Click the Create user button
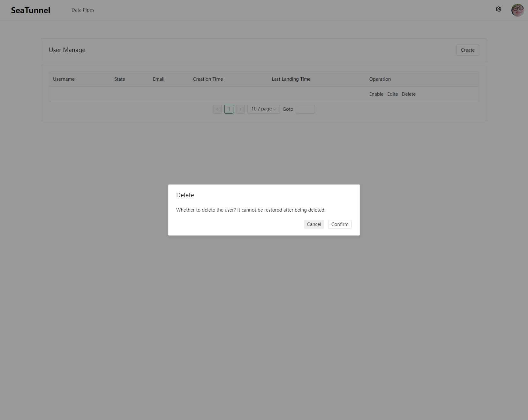Screen dimensions: 528x420 pos(468,50)
